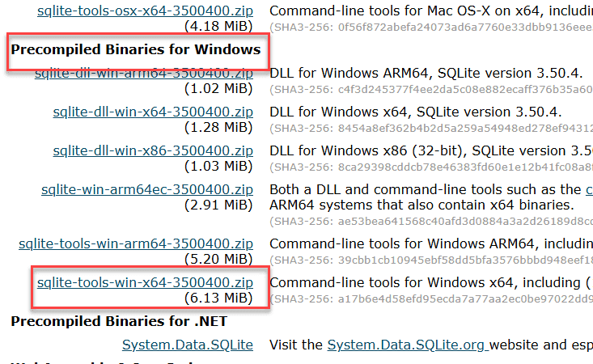The height and width of the screenshot is (364, 593).
Task: Click the Command-line tools for Windows ARM64 description
Action: [x=429, y=243]
